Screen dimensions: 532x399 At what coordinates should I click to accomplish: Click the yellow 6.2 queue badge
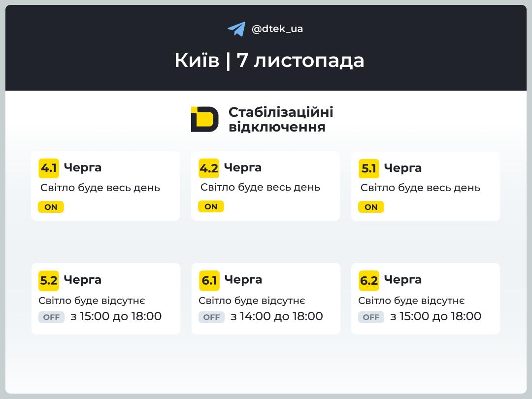(369, 280)
